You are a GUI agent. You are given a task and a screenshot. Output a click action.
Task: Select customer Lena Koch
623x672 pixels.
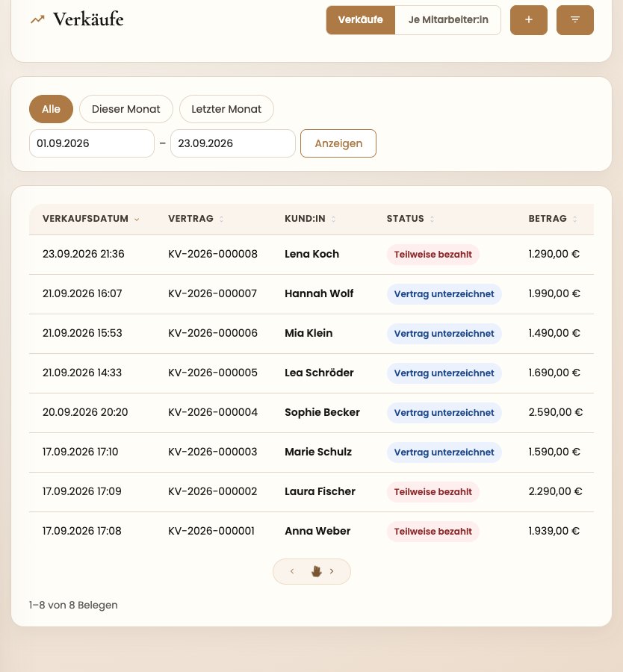pos(311,254)
